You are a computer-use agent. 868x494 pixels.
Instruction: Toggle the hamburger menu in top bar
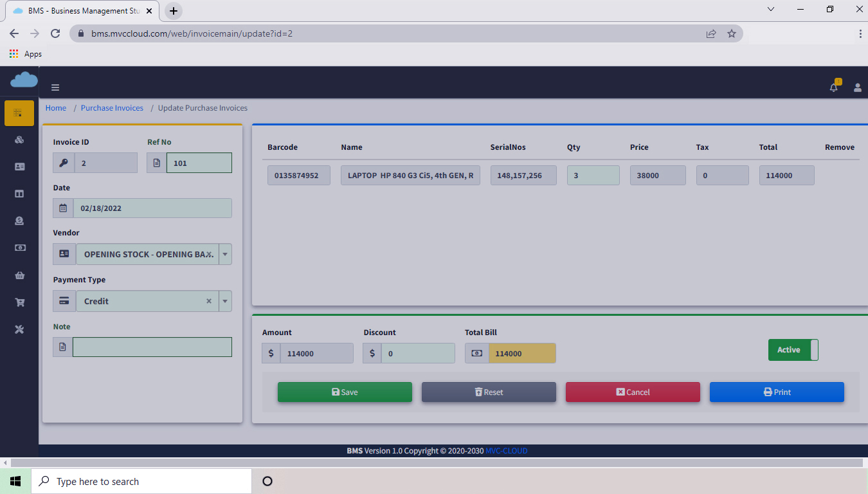(55, 87)
